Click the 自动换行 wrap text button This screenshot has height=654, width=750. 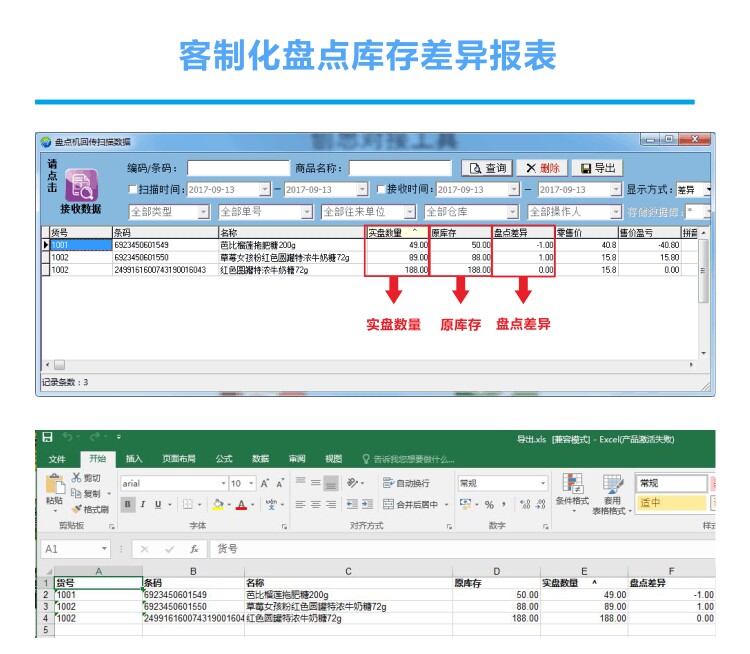click(407, 483)
